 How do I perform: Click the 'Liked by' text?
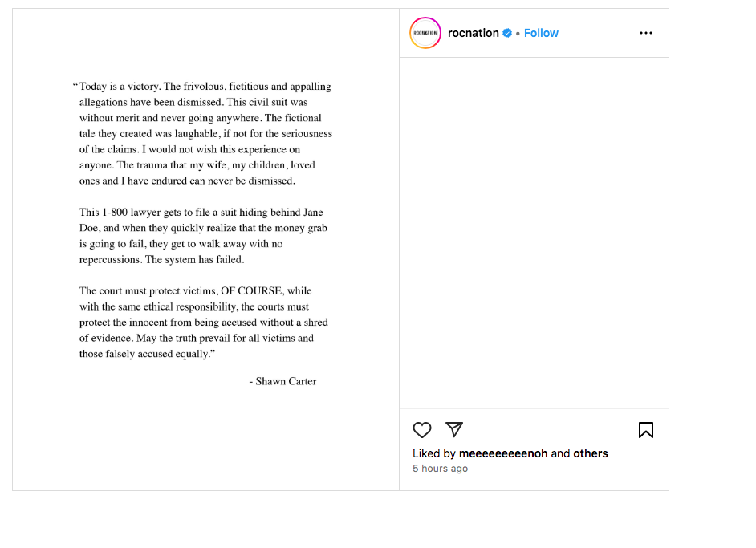pos(434,453)
